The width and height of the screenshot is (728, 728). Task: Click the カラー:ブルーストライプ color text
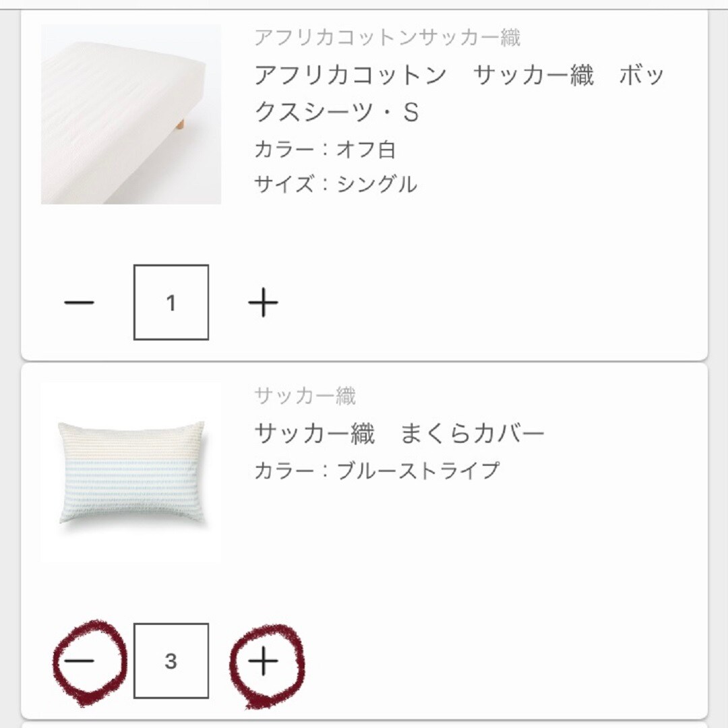[x=377, y=470]
